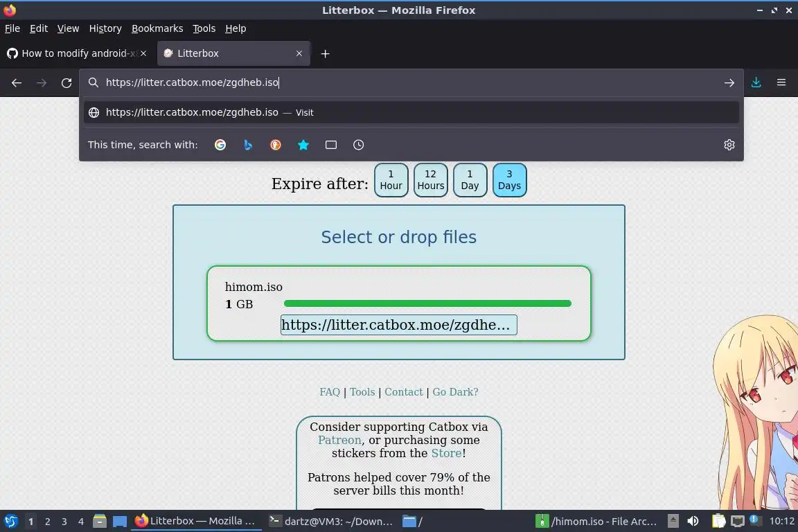Switch to workspace 2

[47, 522]
